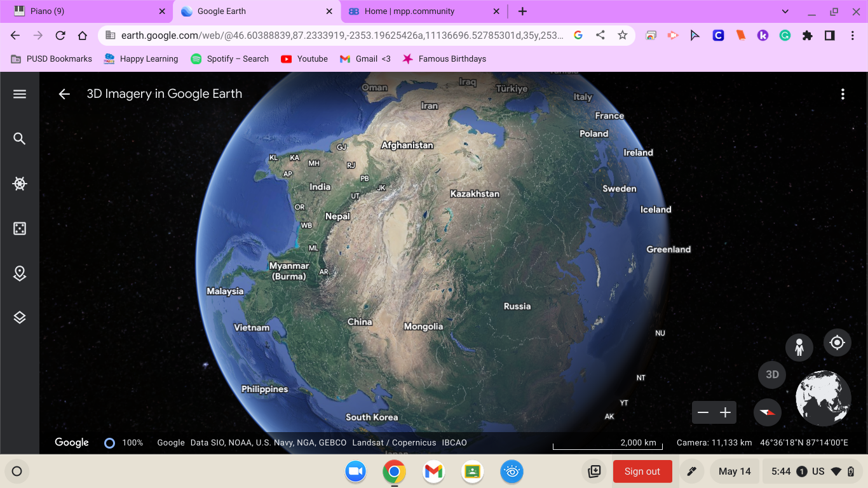Switch to the Piano (9) tab
Viewport: 868px width, 488px height.
(x=86, y=11)
